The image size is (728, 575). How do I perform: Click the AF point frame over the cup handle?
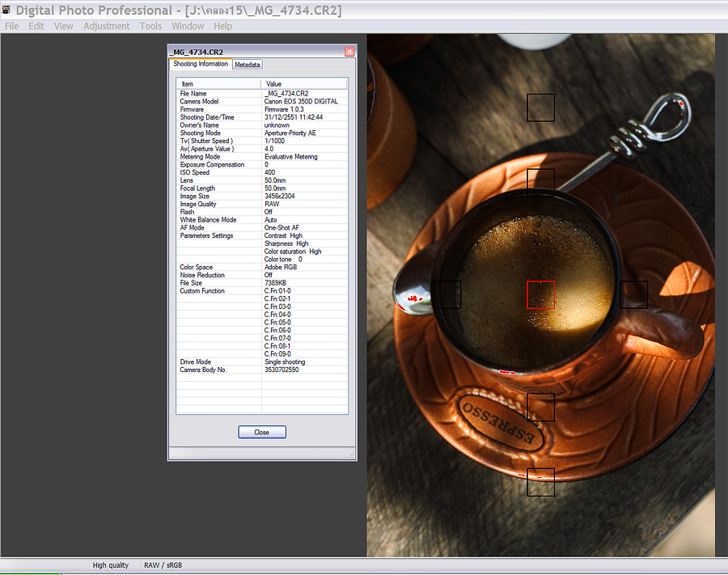click(634, 294)
